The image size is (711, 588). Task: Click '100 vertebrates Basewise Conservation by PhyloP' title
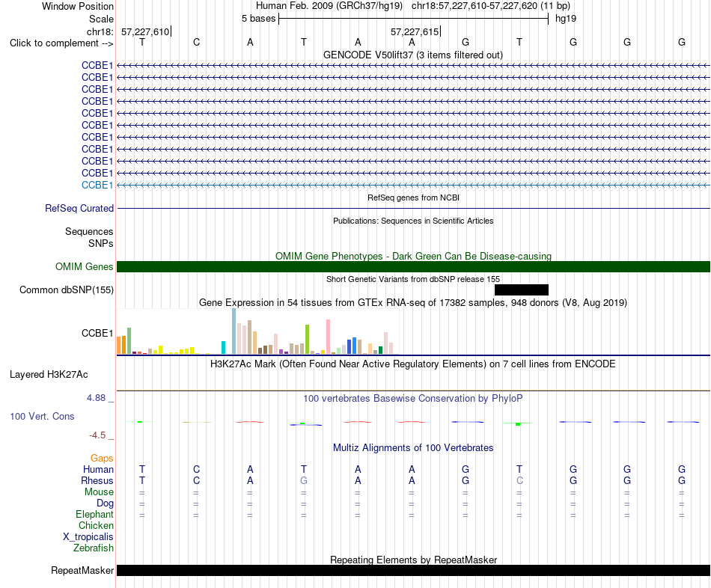412,399
